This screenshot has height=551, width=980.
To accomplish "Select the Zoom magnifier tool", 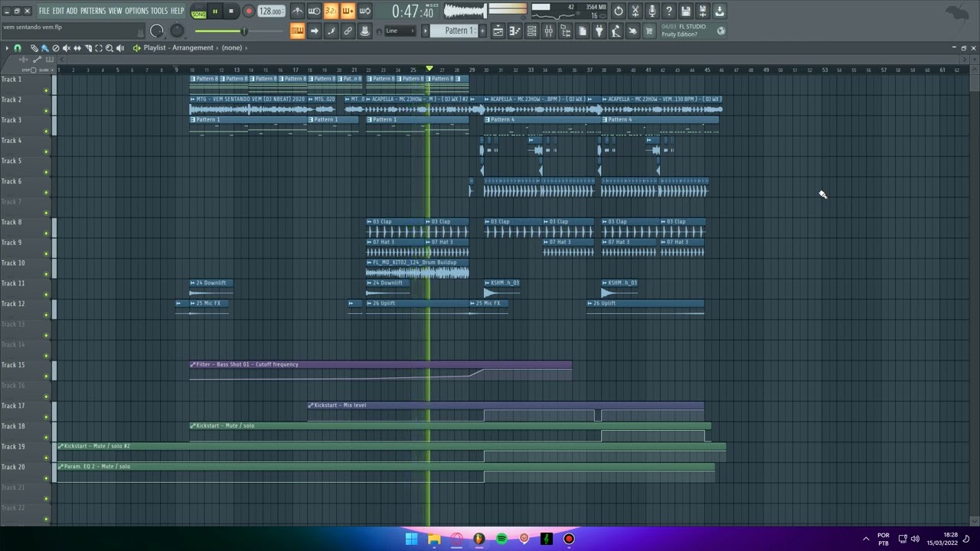I will 109,47.
